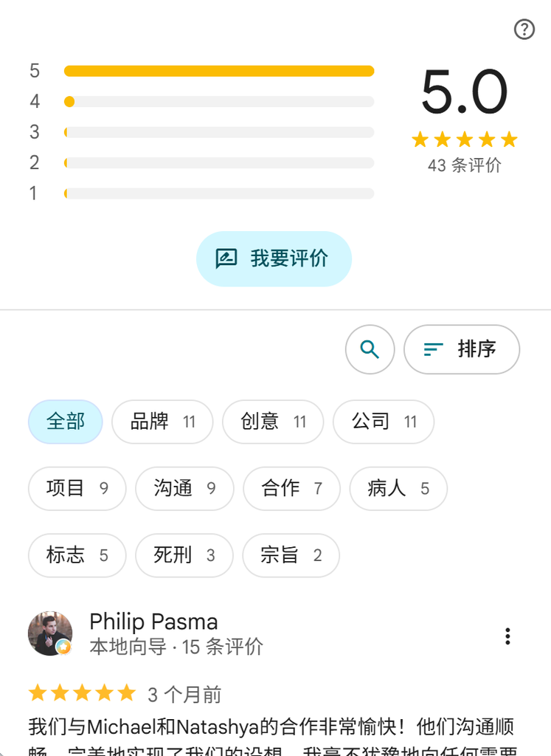551x756 pixels.
Task: Click the 4-star rating bar
Action: (x=219, y=102)
